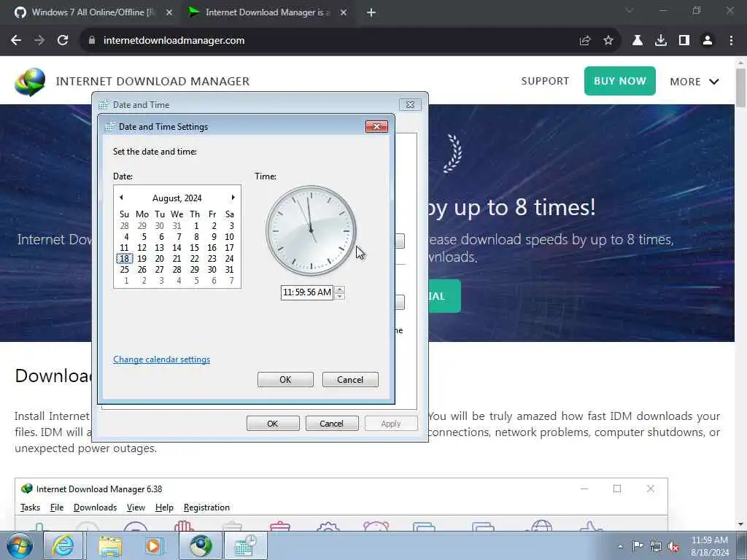Click page vertical scrollbar thumb

[x=740, y=87]
